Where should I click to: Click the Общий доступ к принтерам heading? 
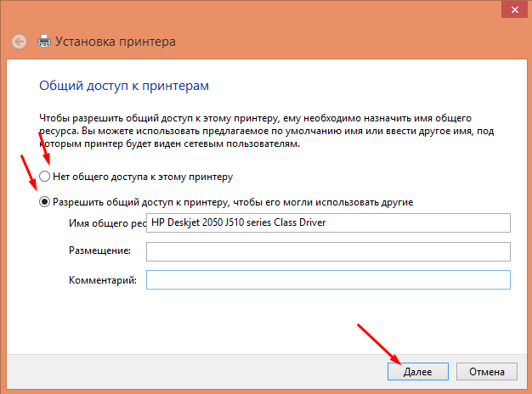tap(124, 86)
